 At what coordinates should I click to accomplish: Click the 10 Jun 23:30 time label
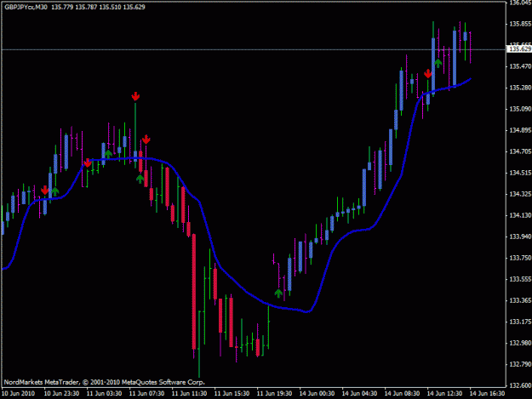coord(62,393)
